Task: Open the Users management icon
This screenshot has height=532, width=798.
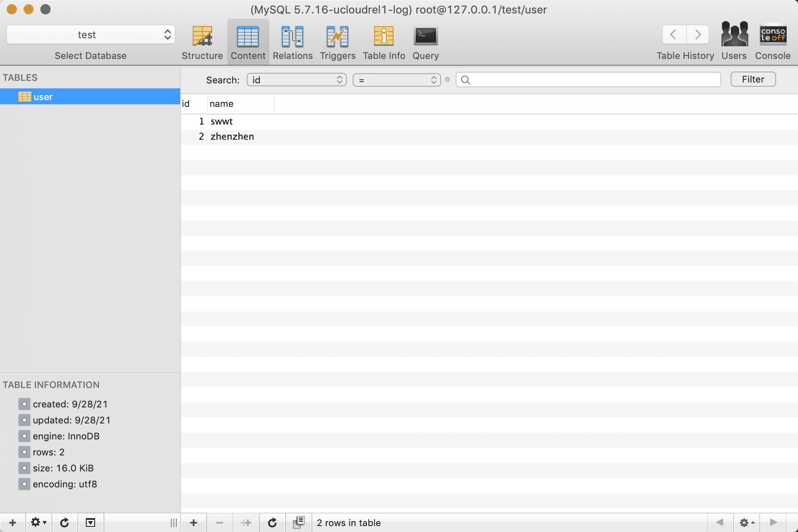Action: click(x=734, y=34)
